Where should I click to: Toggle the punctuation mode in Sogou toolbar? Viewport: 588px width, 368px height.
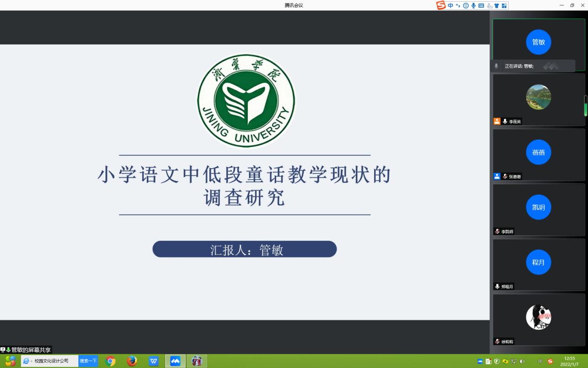pyautogui.click(x=458, y=6)
